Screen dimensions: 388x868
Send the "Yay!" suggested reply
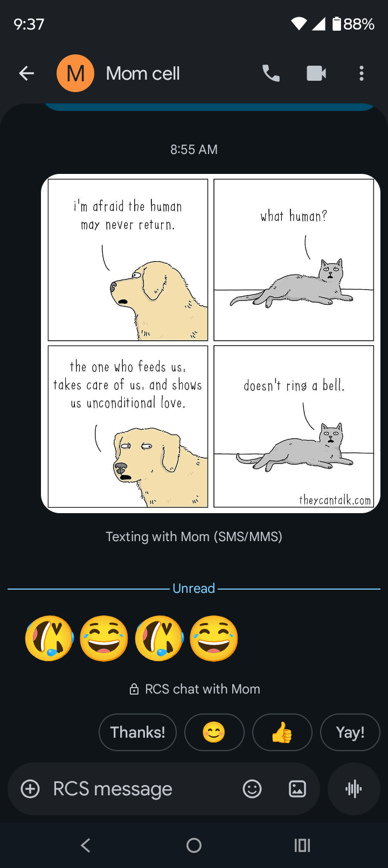(350, 732)
